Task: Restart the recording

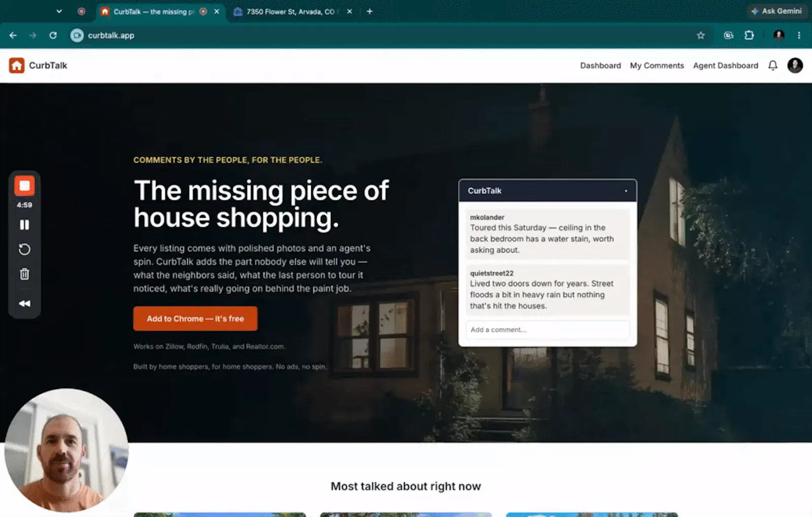Action: pyautogui.click(x=24, y=249)
